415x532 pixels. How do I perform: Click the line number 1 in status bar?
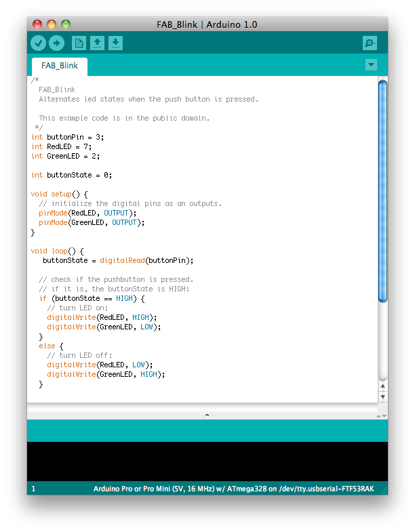point(33,489)
